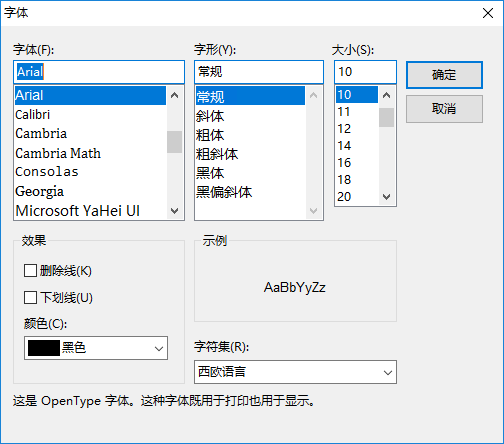The width and height of the screenshot is (504, 444).
Task: Confirm with the 确定 button
Action: [444, 75]
